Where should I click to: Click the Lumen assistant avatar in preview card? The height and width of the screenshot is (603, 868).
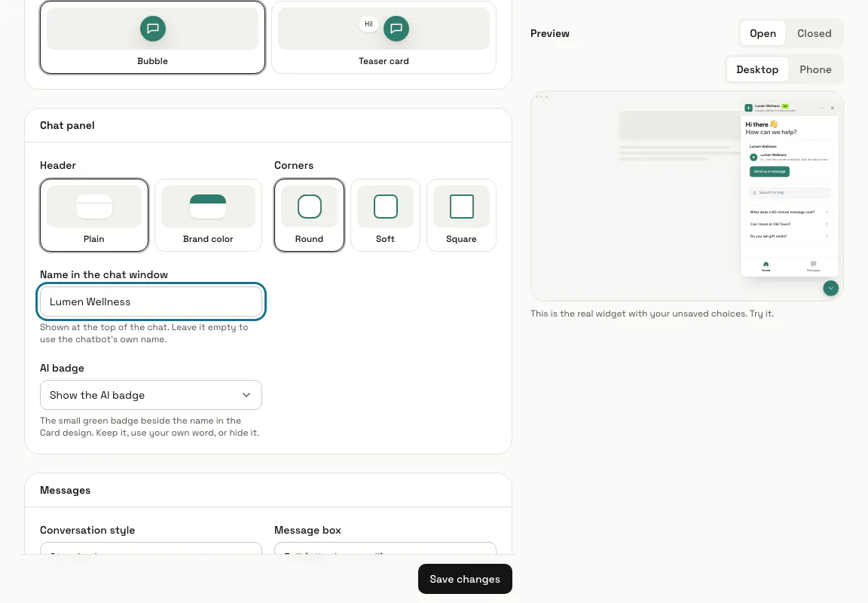point(753,158)
